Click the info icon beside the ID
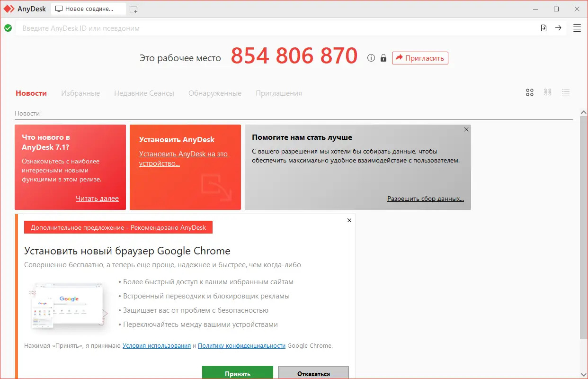Image resolution: width=588 pixels, height=379 pixels. point(371,58)
